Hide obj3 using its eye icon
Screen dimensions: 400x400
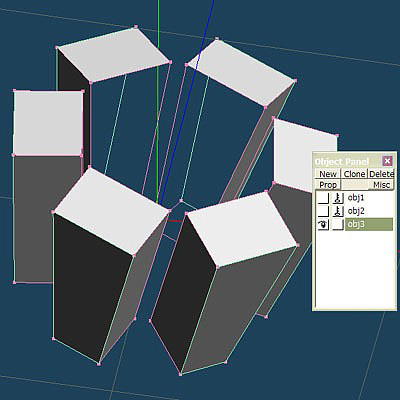(323, 224)
